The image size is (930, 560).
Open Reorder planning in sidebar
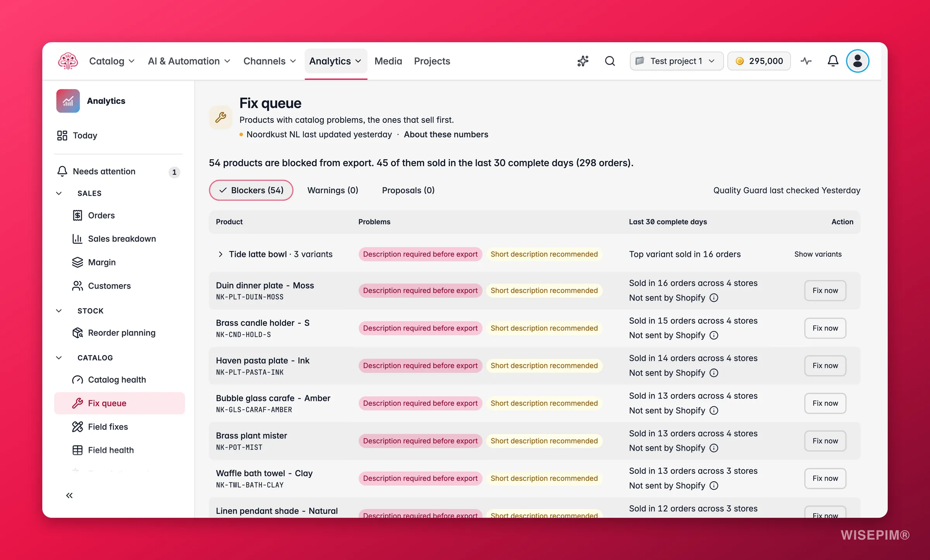pos(119,333)
